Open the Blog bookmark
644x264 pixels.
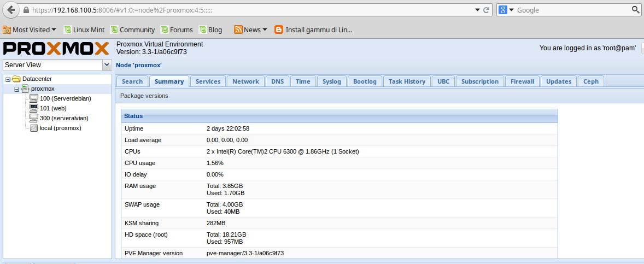tap(210, 30)
